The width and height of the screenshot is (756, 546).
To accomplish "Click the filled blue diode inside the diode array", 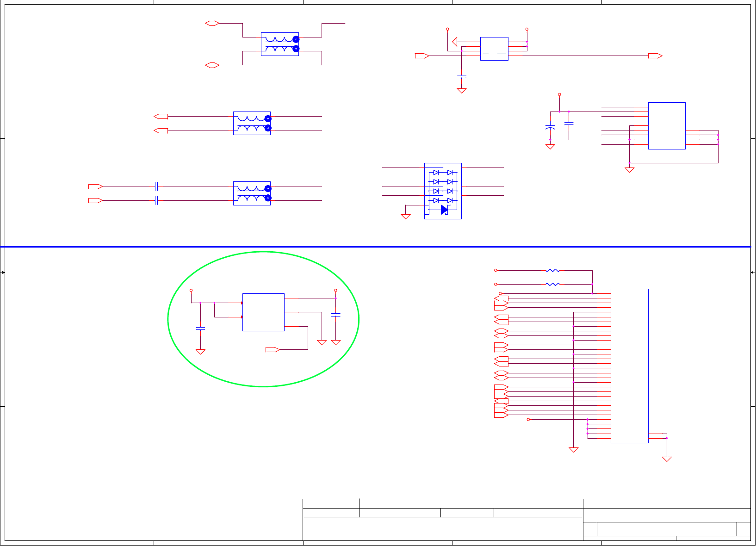I will pyautogui.click(x=444, y=210).
